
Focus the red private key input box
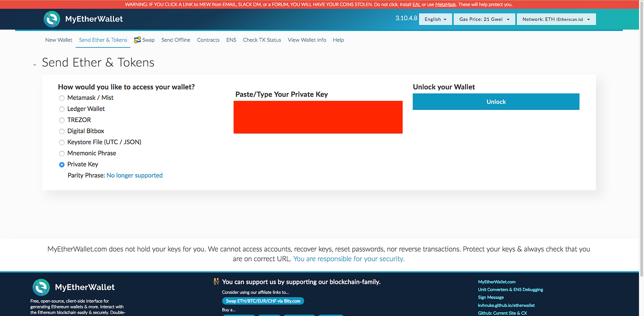tap(318, 117)
